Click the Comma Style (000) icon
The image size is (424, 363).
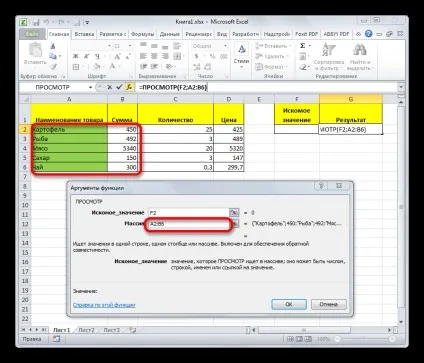pos(224,56)
